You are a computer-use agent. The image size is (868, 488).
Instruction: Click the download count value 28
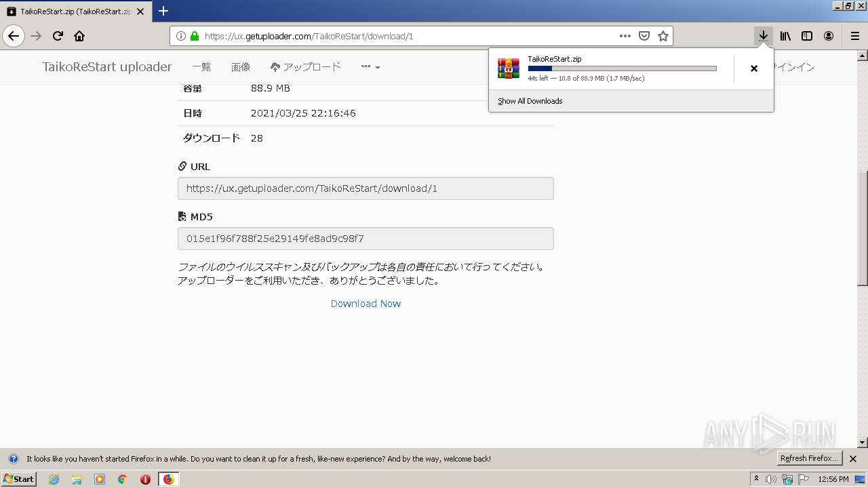click(x=257, y=138)
